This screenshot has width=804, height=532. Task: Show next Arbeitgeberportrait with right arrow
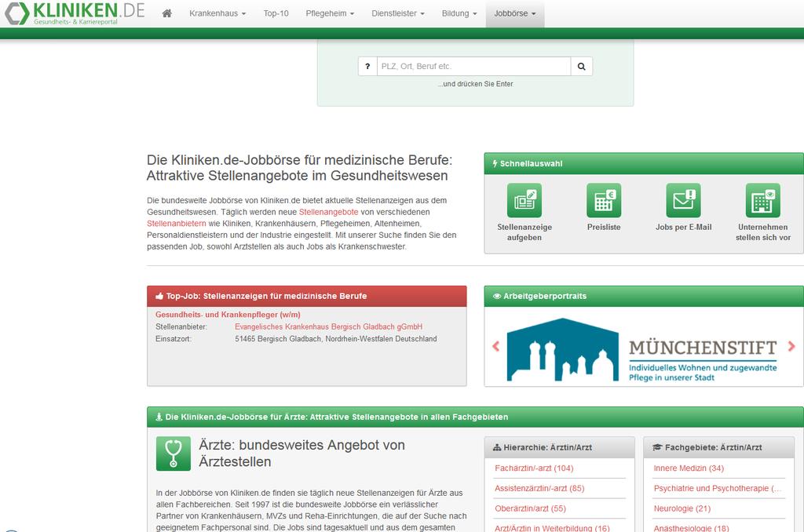pos(791,347)
